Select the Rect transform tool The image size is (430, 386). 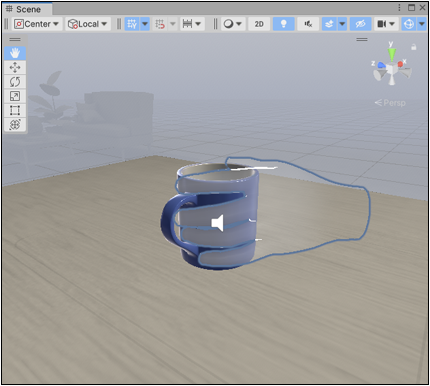click(x=15, y=110)
